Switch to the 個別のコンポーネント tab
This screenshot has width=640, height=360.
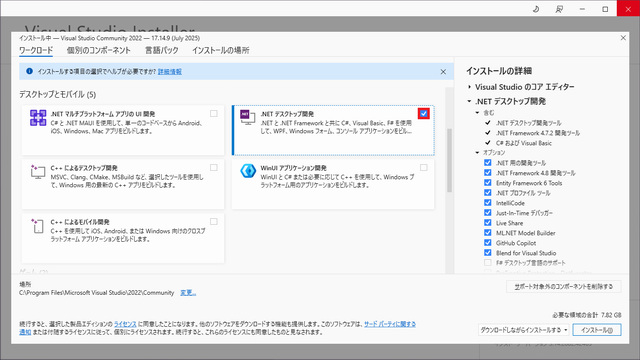click(x=98, y=51)
